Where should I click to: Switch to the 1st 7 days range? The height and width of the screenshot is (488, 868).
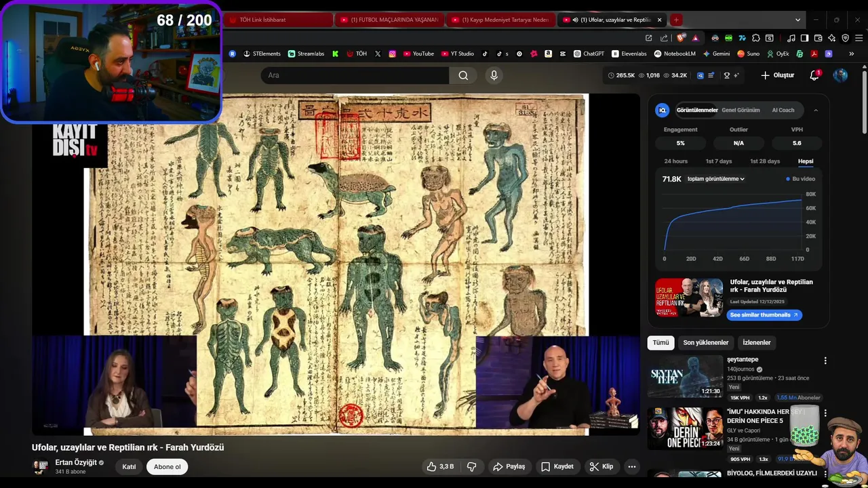click(719, 161)
